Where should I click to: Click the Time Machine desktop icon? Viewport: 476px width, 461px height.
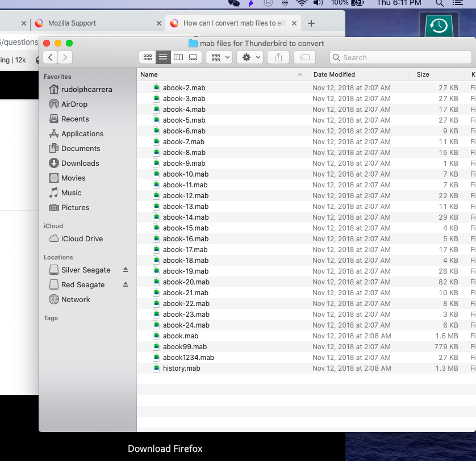point(439,26)
